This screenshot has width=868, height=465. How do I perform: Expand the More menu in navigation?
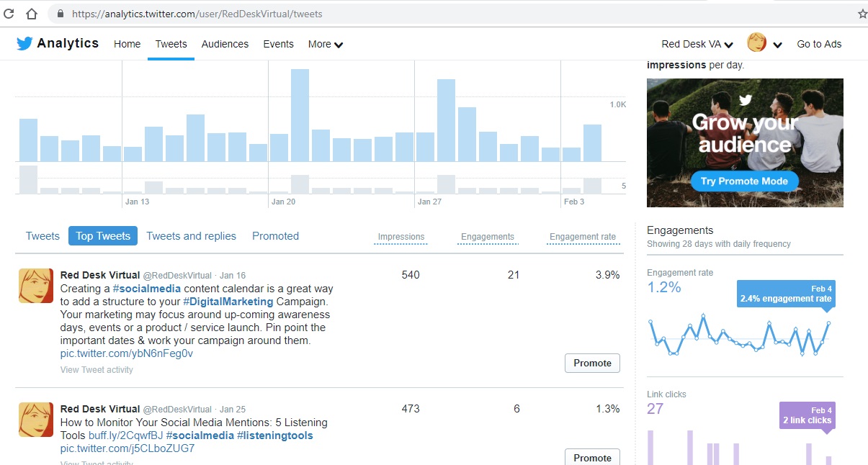pos(325,44)
